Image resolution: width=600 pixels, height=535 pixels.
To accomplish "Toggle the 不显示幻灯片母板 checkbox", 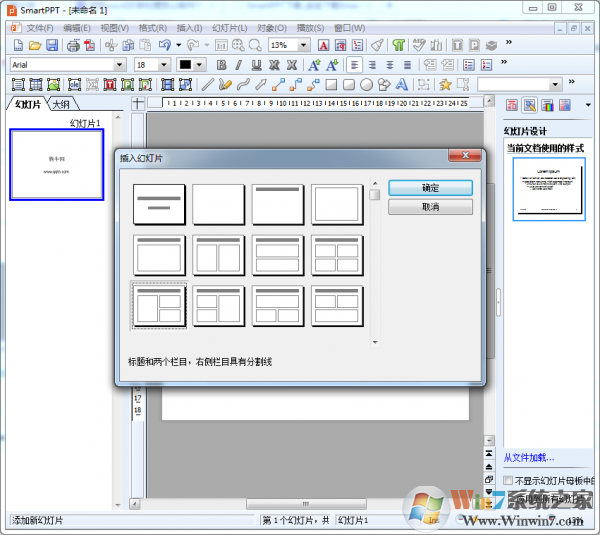I will tap(508, 480).
